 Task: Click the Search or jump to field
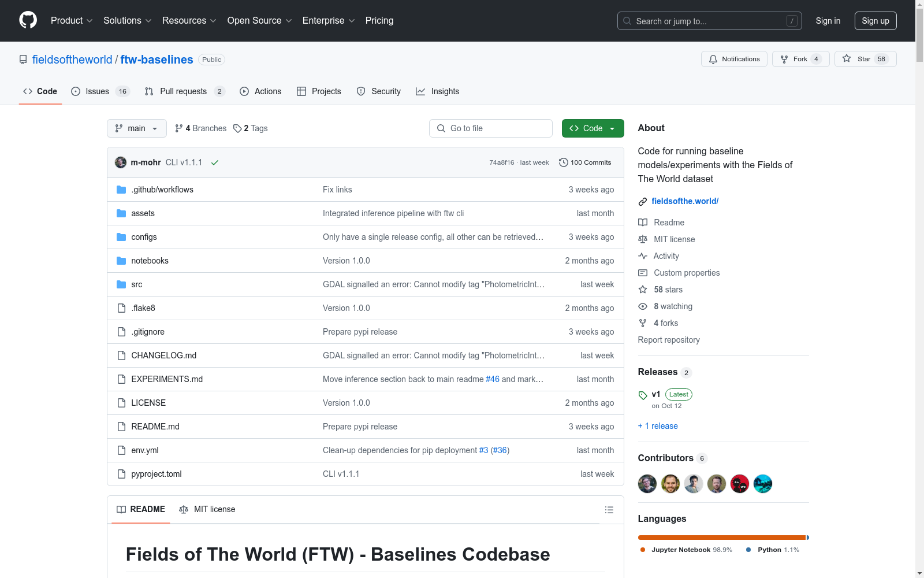click(710, 21)
